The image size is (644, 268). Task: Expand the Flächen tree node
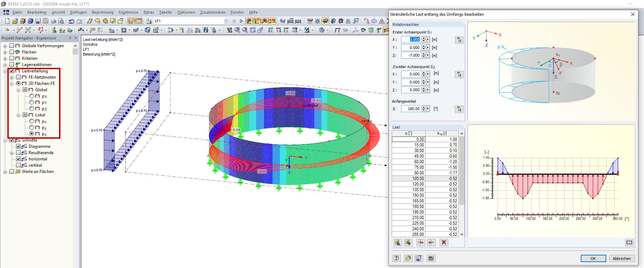(x=5, y=52)
